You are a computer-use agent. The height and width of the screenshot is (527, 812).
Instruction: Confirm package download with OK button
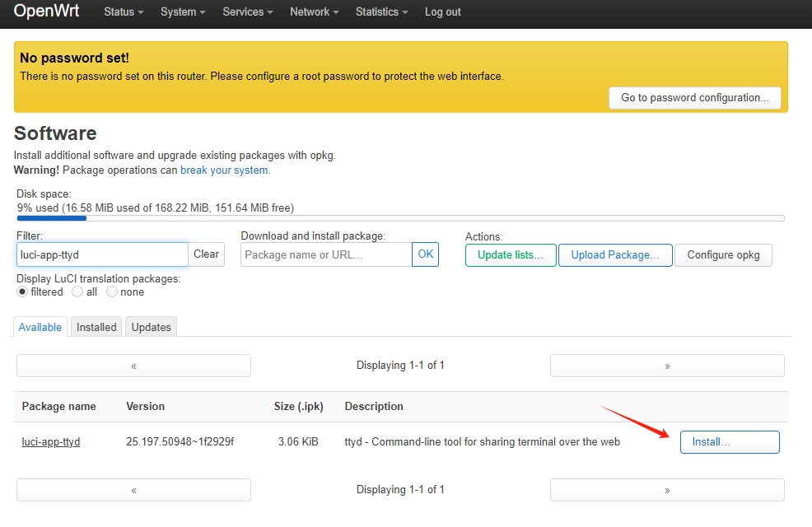click(425, 254)
